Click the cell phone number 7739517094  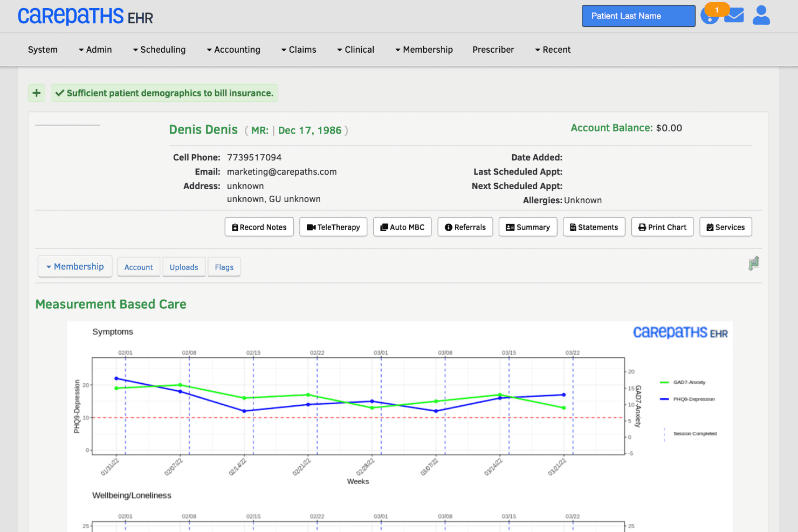pos(254,157)
